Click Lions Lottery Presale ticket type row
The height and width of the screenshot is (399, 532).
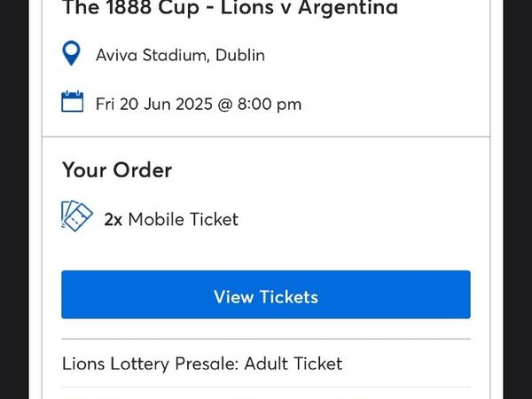click(x=266, y=364)
